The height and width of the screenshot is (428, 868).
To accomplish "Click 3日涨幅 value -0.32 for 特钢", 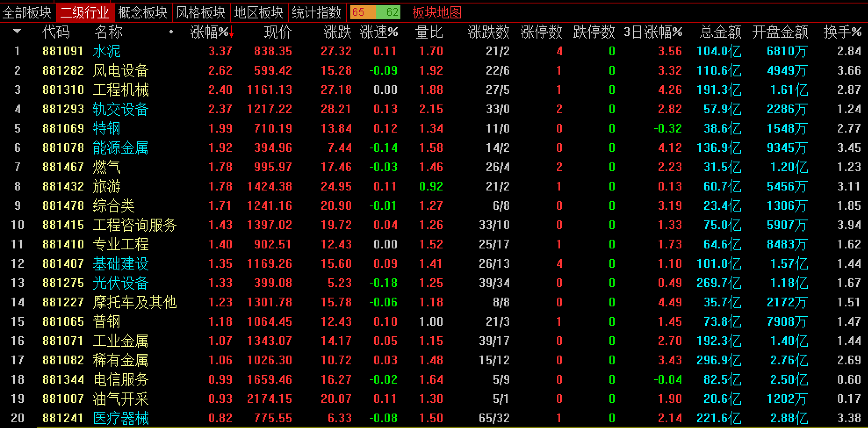I will point(668,129).
